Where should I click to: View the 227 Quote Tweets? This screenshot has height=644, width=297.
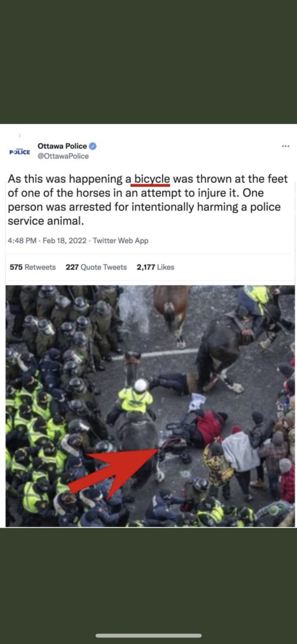[x=96, y=267]
